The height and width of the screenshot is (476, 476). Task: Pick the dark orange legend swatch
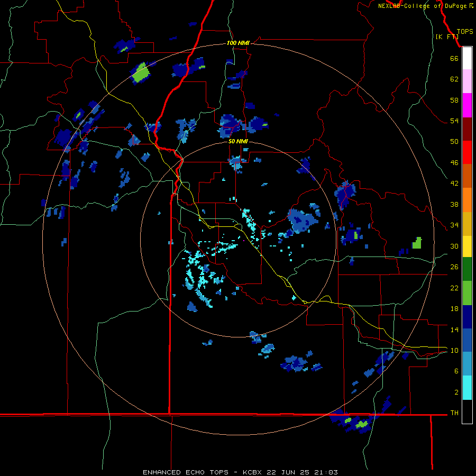pyautogui.click(x=467, y=176)
